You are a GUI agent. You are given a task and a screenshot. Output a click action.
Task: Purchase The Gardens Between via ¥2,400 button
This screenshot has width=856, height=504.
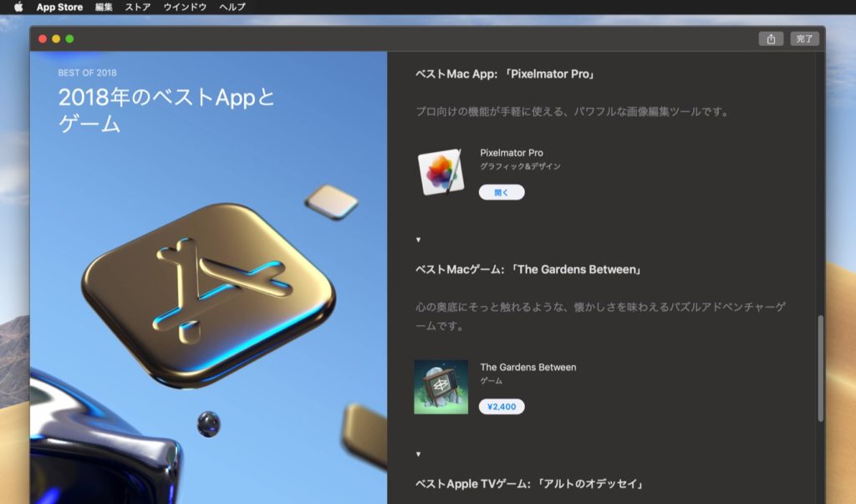tap(503, 406)
